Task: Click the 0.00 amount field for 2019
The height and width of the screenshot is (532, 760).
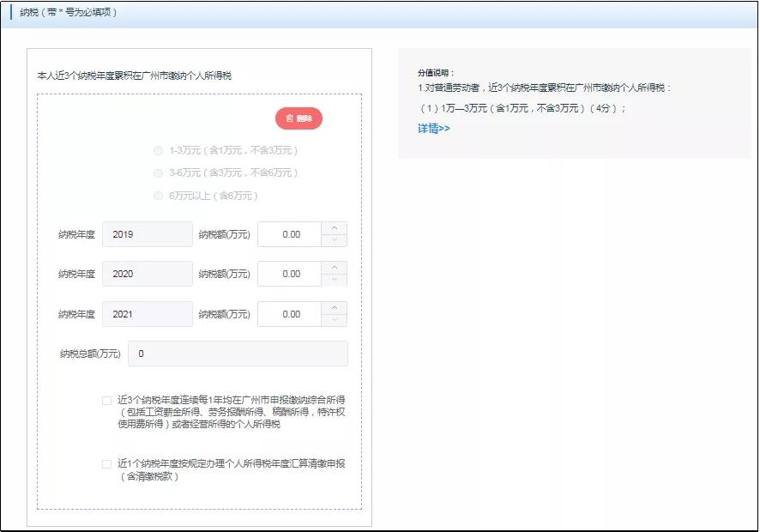Action: 292,233
